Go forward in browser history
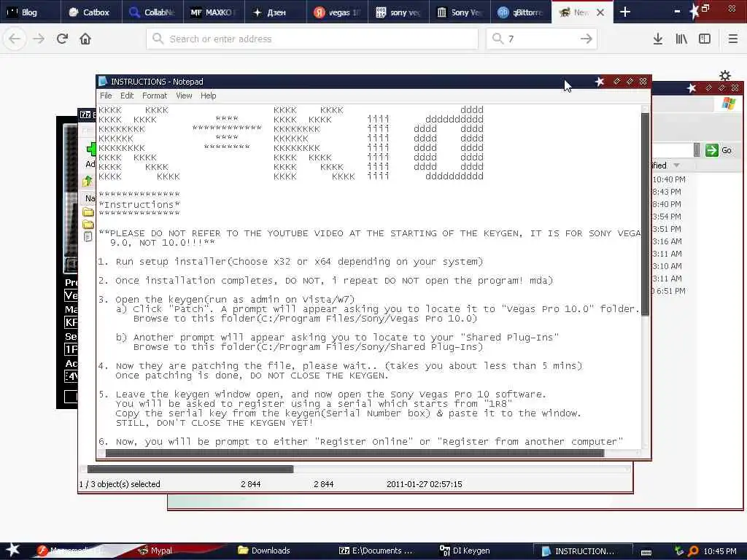The width and height of the screenshot is (747, 560). [x=39, y=39]
